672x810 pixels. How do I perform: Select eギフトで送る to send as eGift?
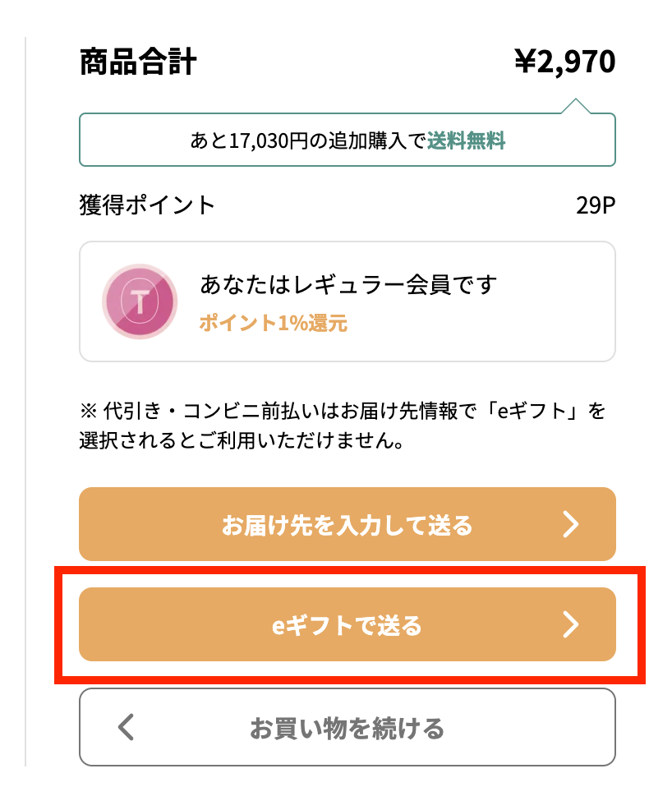tap(345, 624)
